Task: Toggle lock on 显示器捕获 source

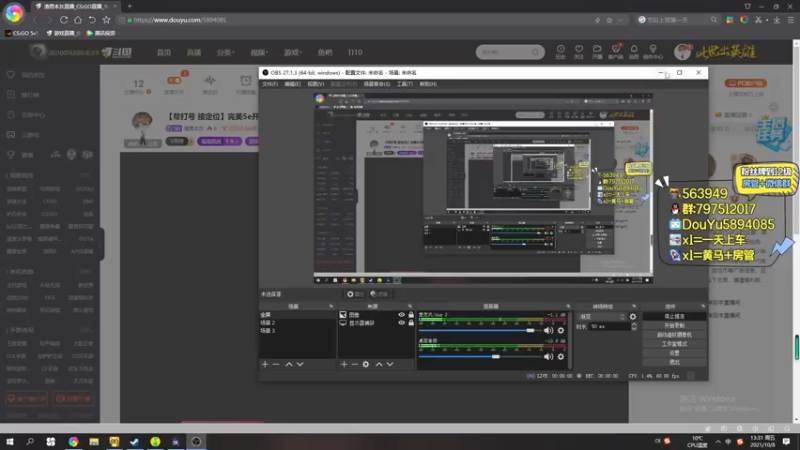Action: pyautogui.click(x=411, y=323)
